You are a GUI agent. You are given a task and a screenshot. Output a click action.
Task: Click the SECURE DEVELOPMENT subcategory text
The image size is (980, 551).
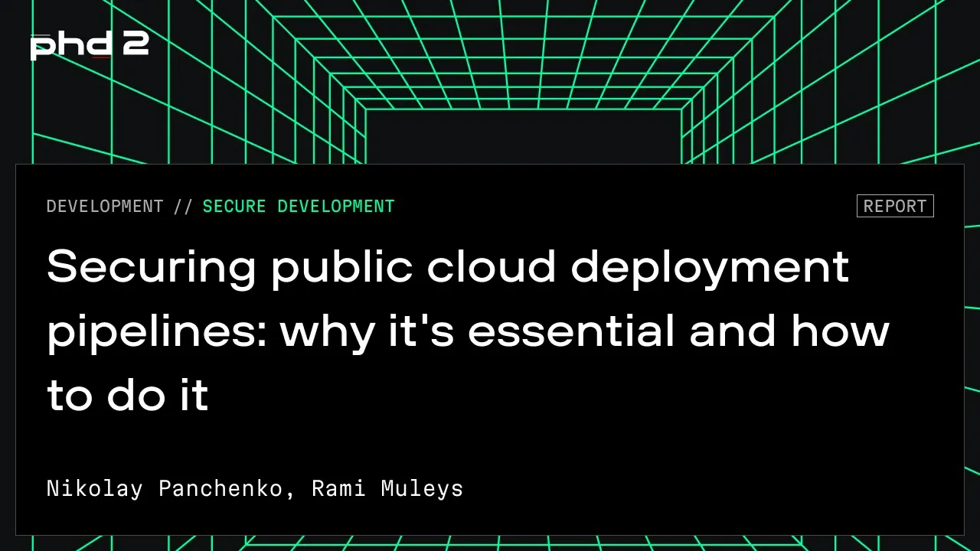(x=299, y=206)
